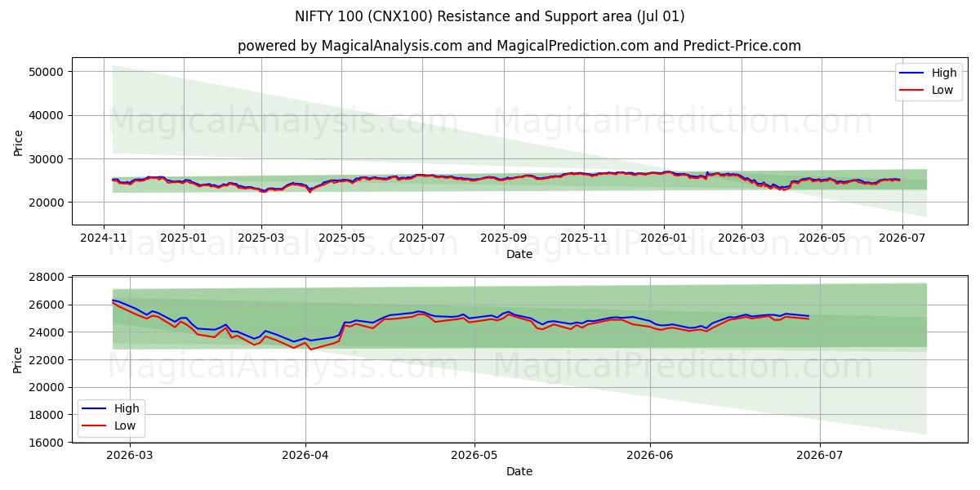The height and width of the screenshot is (490, 980).
Task: Click the upper chart date tick 2025-09
Action: [503, 237]
